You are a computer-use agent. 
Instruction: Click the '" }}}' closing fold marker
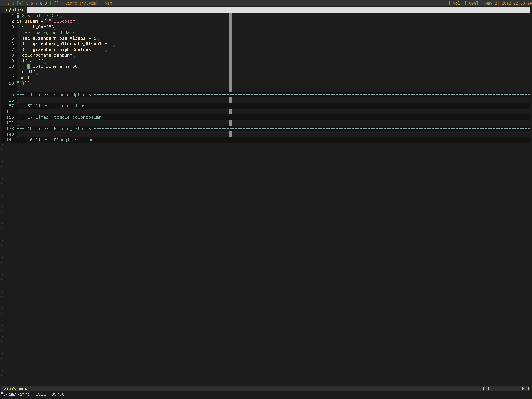click(x=23, y=83)
